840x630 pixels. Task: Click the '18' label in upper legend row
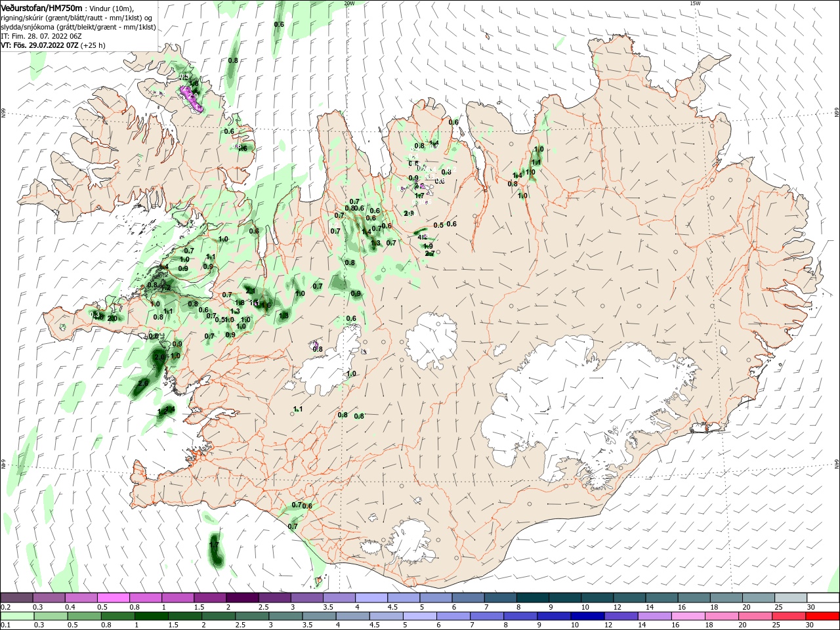pyautogui.click(x=714, y=607)
